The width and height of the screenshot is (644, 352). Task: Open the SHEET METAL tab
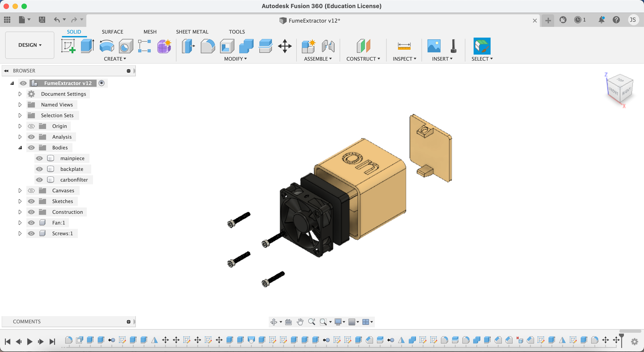(192, 31)
